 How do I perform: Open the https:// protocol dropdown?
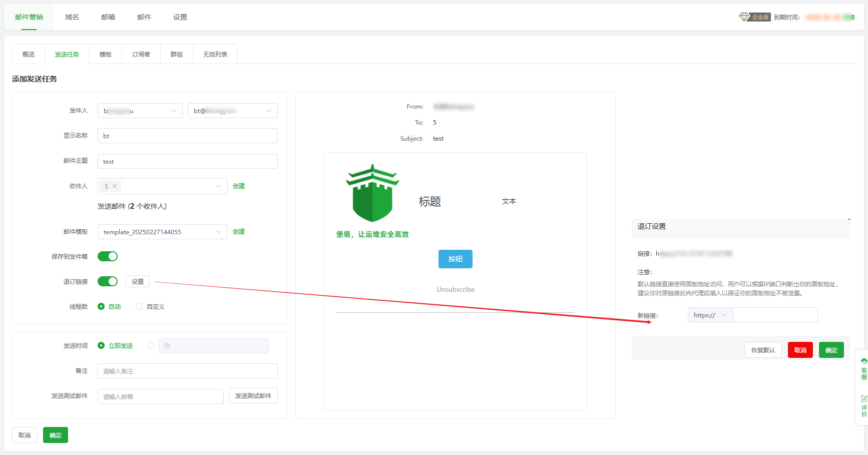pos(710,315)
